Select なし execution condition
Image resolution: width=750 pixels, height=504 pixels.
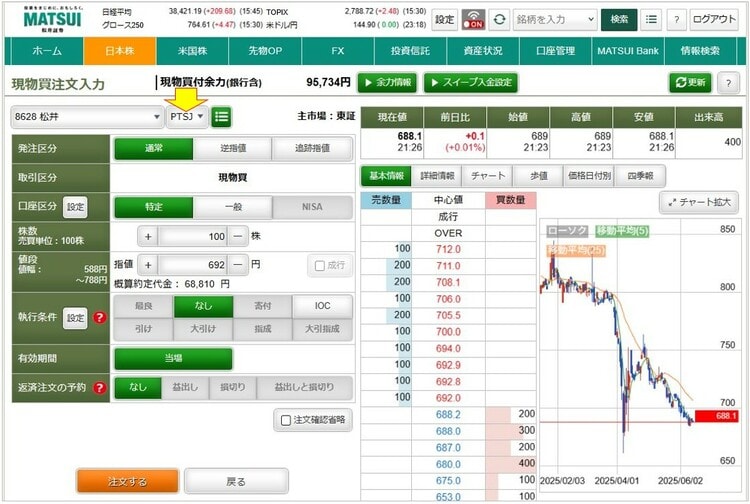[x=203, y=306]
